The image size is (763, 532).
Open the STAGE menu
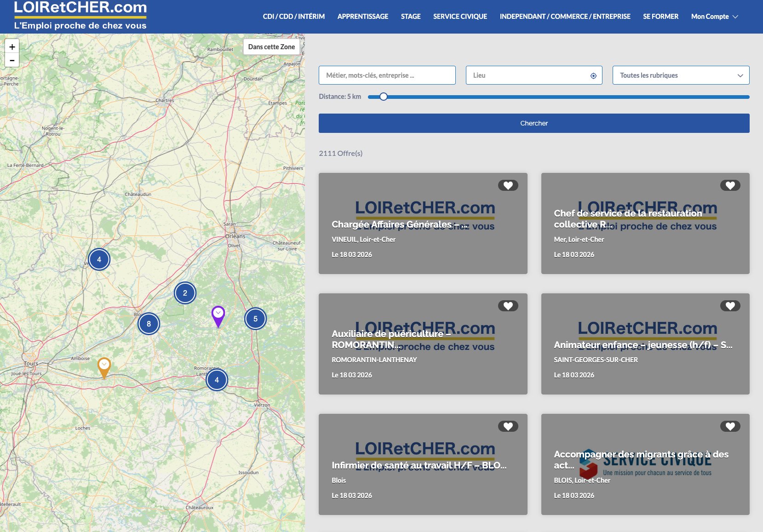tap(411, 16)
